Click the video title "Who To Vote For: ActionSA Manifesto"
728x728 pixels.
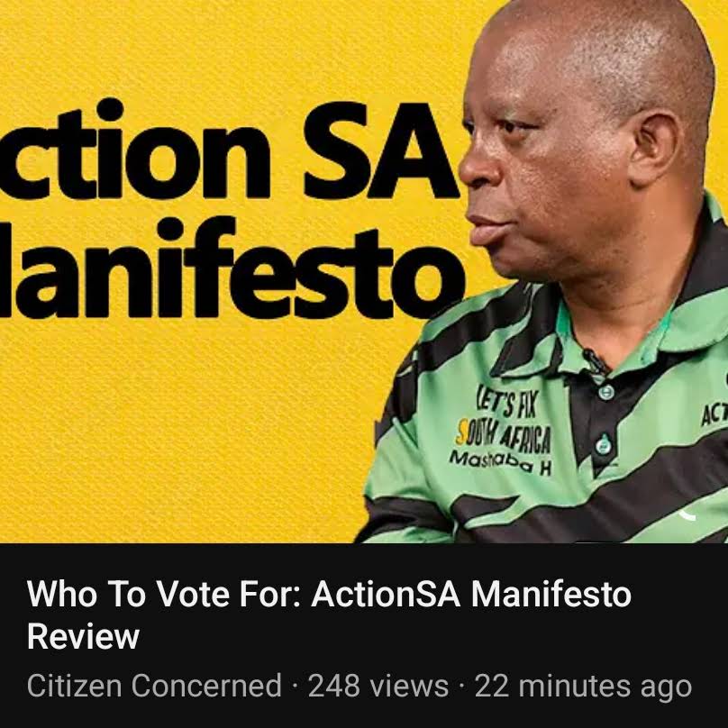(329, 594)
